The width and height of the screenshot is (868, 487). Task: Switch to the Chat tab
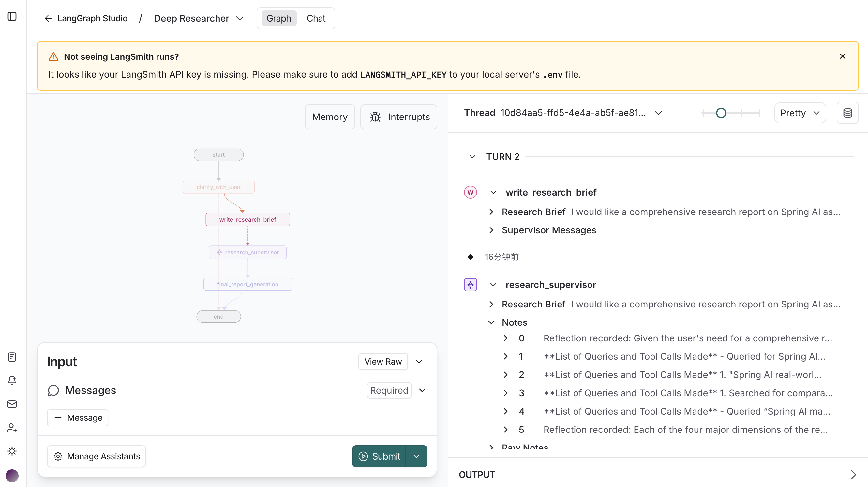click(x=316, y=18)
